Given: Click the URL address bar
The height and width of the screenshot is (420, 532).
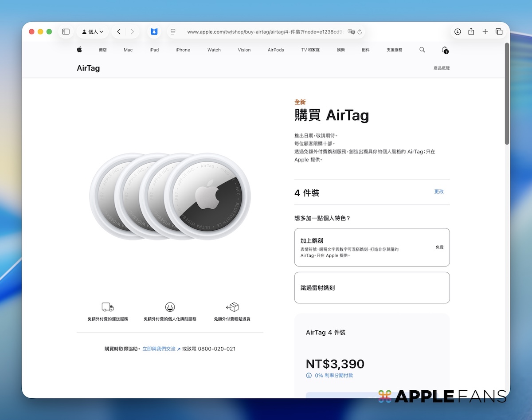Looking at the screenshot, I should (262, 32).
